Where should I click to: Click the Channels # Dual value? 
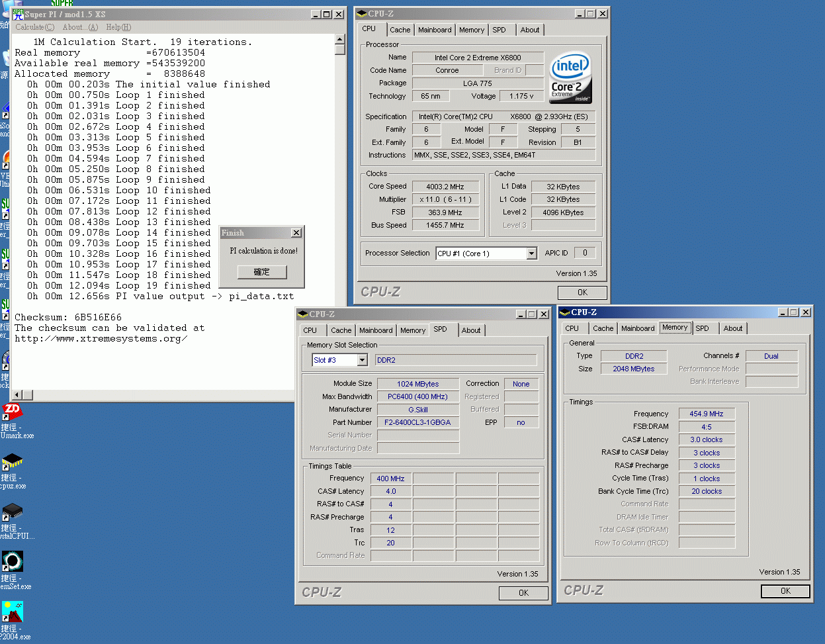pos(771,356)
